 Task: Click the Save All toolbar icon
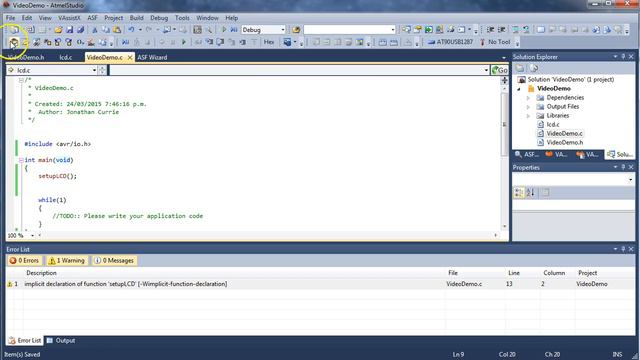click(x=80, y=30)
